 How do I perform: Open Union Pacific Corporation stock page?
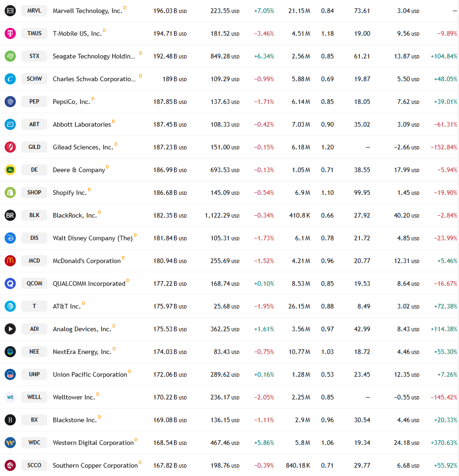(90, 374)
